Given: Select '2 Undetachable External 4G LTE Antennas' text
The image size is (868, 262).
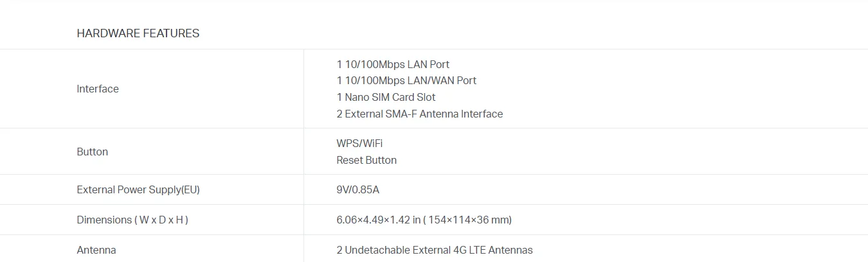Looking at the screenshot, I should tap(435, 250).
